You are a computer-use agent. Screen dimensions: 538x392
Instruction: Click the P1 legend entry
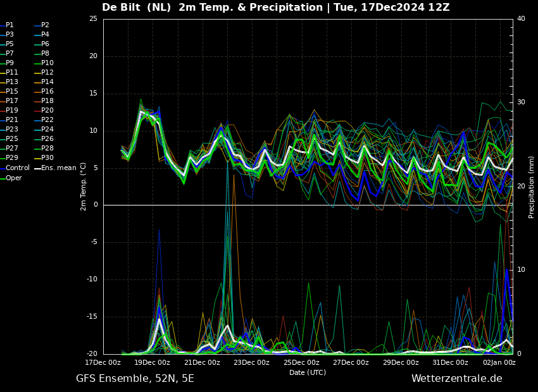[7, 25]
